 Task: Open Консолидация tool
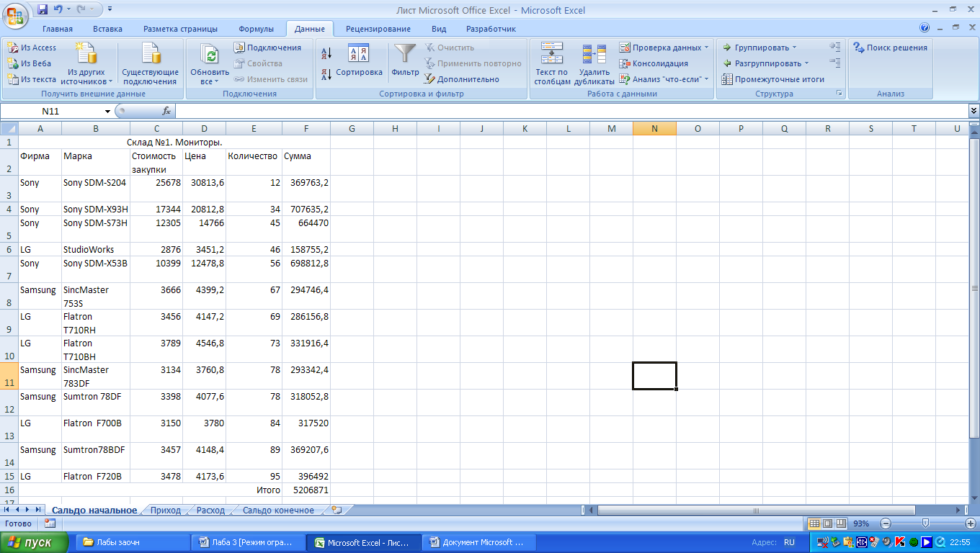point(654,63)
